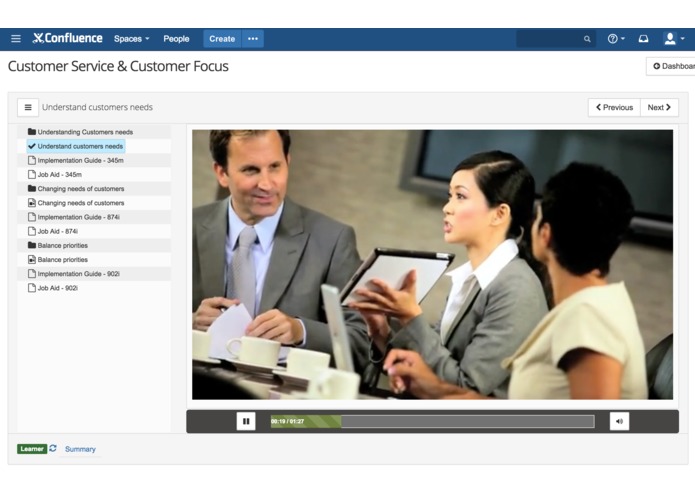Seek within the video progress bar
The width and height of the screenshot is (695, 494).
[433, 421]
